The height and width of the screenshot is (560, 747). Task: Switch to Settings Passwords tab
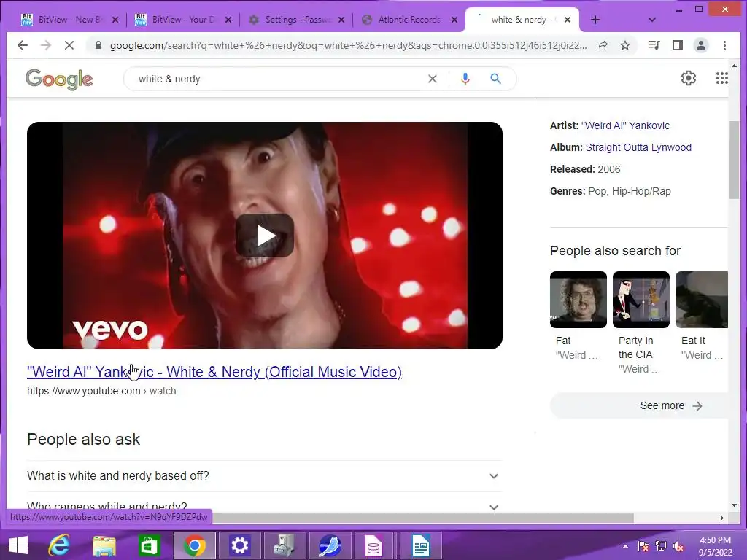(296, 20)
